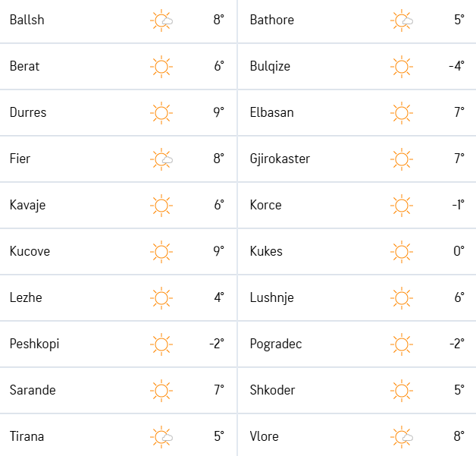Click the partly cloudy icon for Tirana
The height and width of the screenshot is (456, 476).
pos(161,437)
